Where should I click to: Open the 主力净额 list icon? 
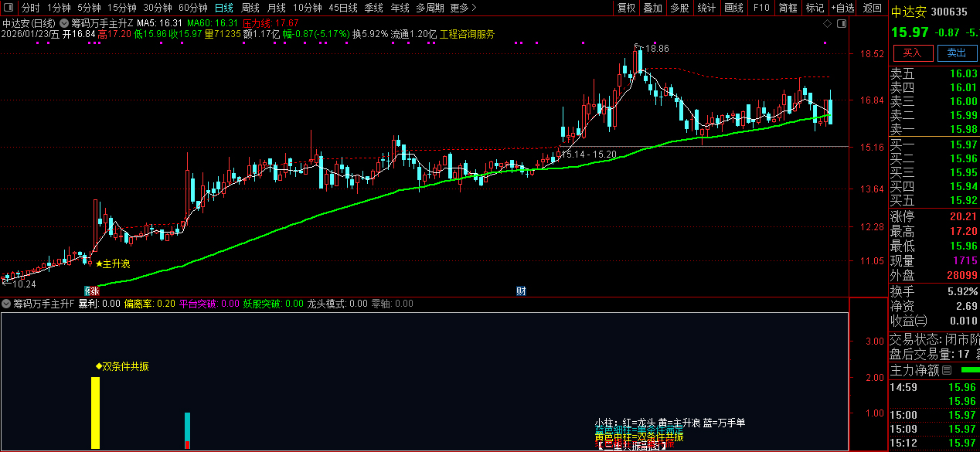pyautogui.click(x=947, y=370)
